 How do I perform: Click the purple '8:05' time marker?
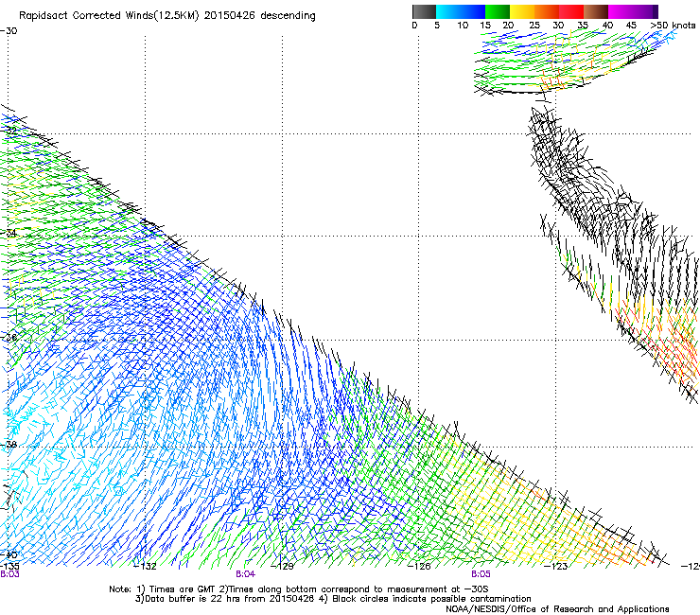pyautogui.click(x=481, y=574)
